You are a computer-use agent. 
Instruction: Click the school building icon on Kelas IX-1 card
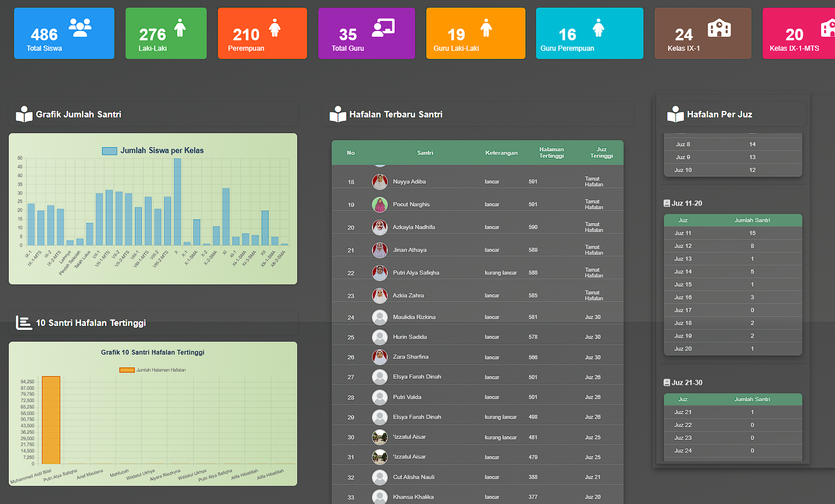pyautogui.click(x=719, y=27)
